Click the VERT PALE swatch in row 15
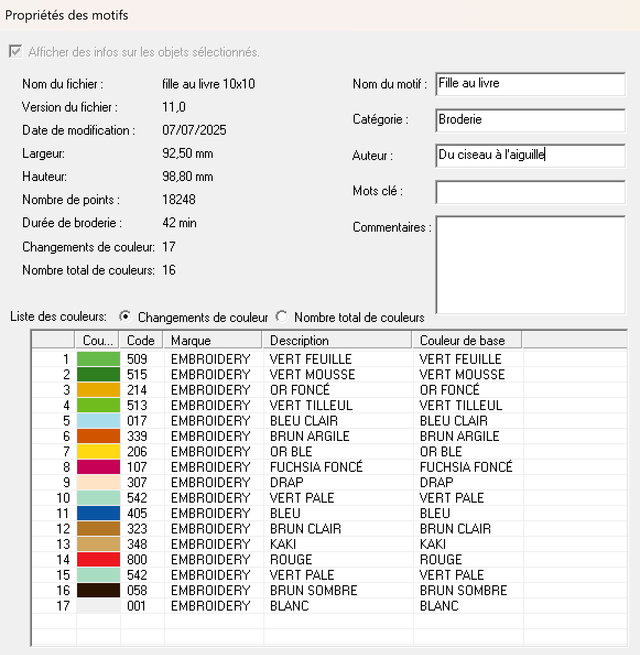640x655 pixels. pos(99,575)
